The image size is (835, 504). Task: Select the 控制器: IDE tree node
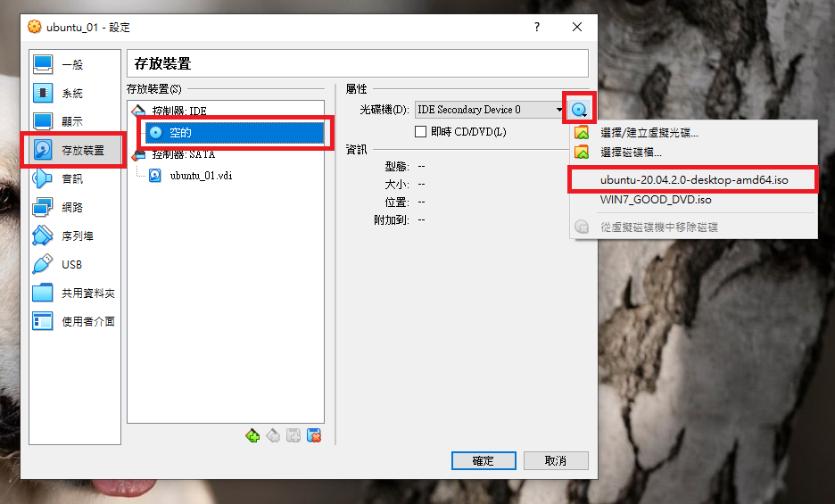tap(179, 111)
